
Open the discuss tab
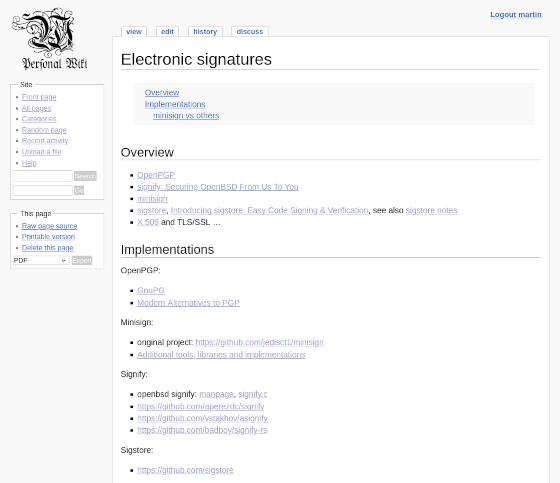[250, 32]
